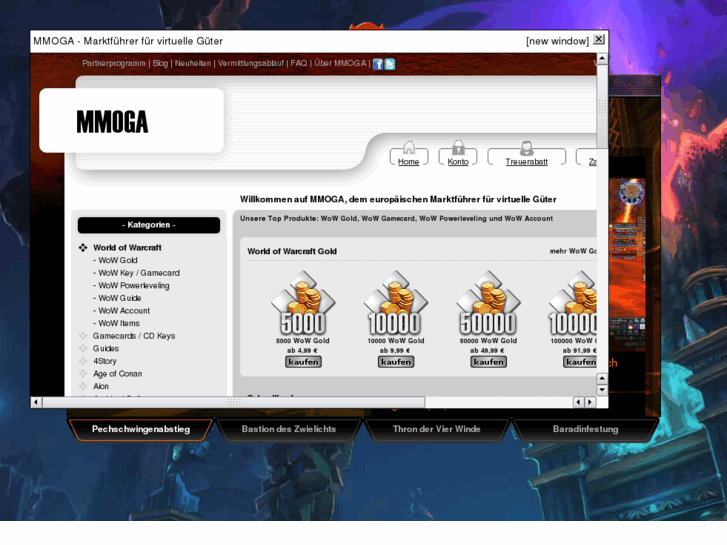The image size is (727, 545).
Task: Open popup in [new window]
Action: pyautogui.click(x=557, y=41)
